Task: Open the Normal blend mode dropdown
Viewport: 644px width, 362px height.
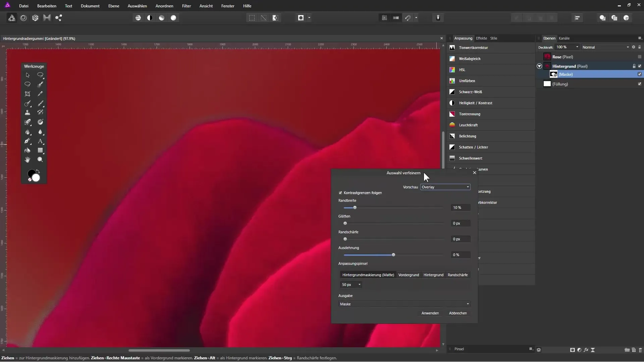Action: (x=606, y=47)
